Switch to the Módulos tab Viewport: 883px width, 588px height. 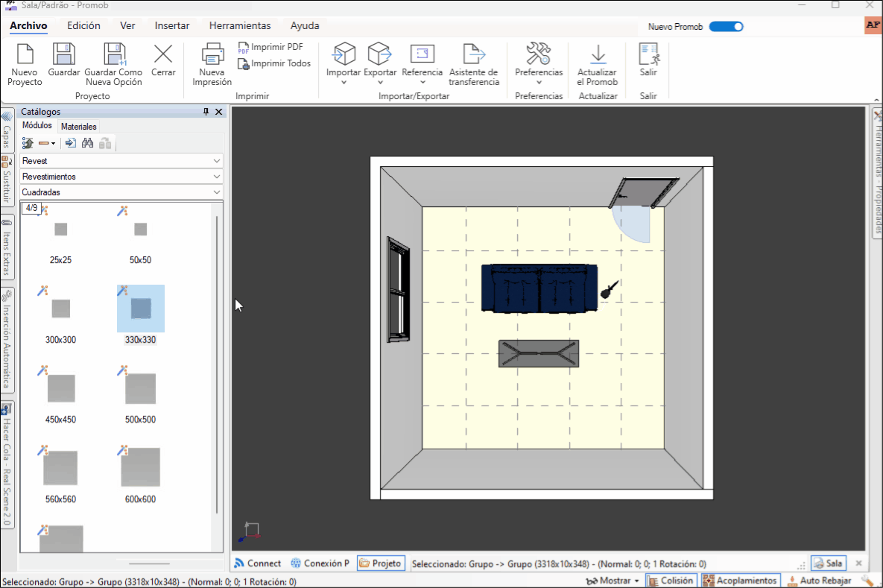[x=37, y=126]
